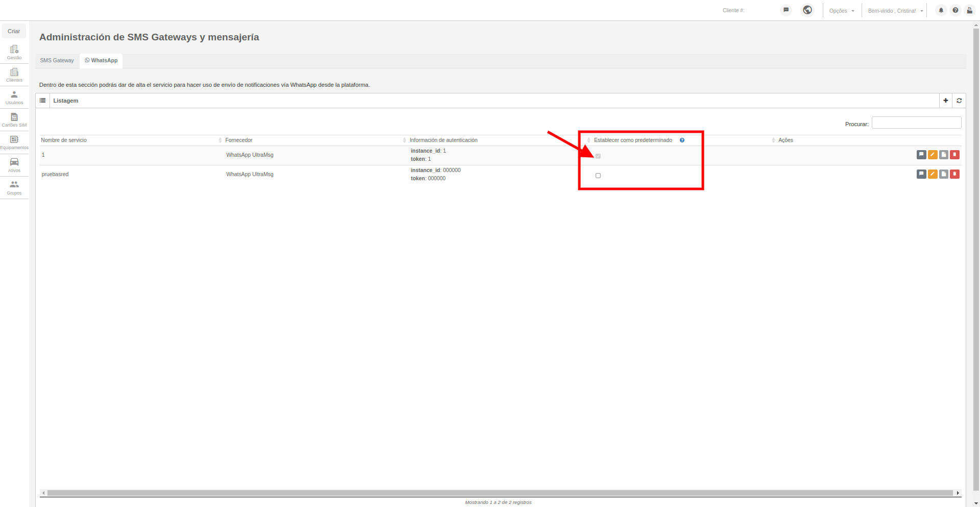Click the help icon beside Establecer como predeterminado
This screenshot has width=980, height=507.
click(682, 140)
